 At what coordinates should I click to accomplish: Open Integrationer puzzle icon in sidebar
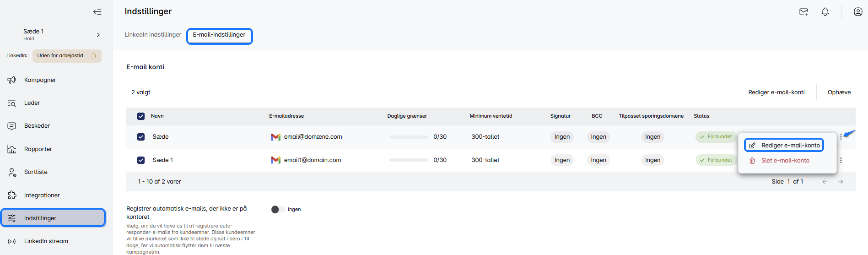point(12,195)
